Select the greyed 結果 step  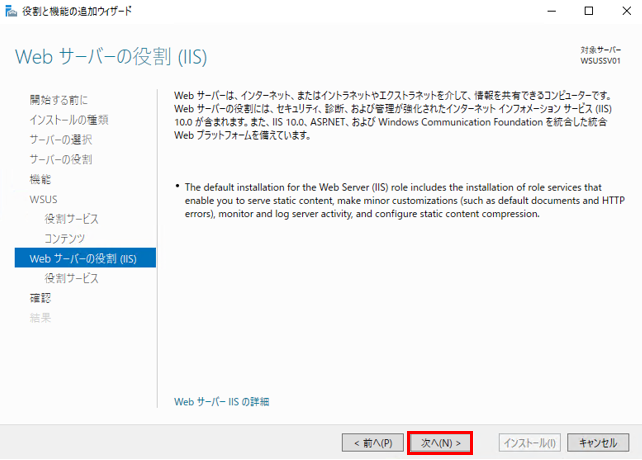40,318
